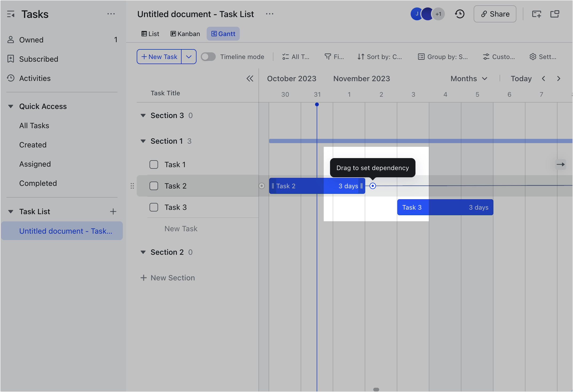573x392 pixels.
Task: Open the Customize fields icon
Action: pyautogui.click(x=486, y=57)
